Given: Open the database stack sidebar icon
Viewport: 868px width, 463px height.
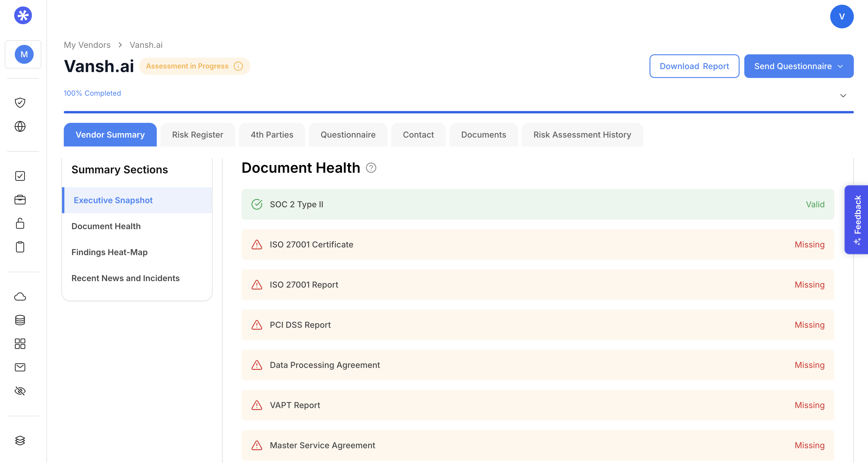Looking at the screenshot, I should coord(20,320).
